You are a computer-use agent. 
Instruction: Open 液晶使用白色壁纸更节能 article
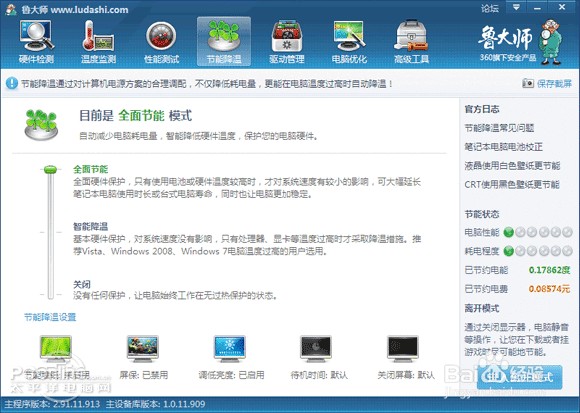tap(512, 165)
